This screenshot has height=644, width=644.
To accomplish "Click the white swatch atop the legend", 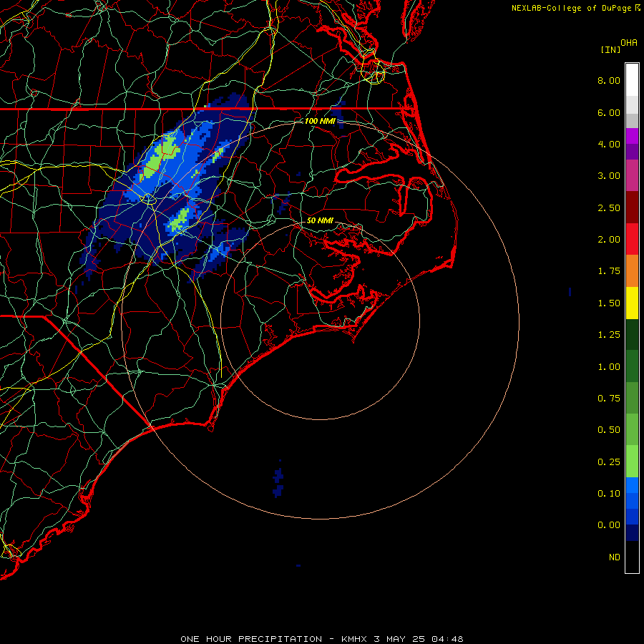I will (x=632, y=80).
